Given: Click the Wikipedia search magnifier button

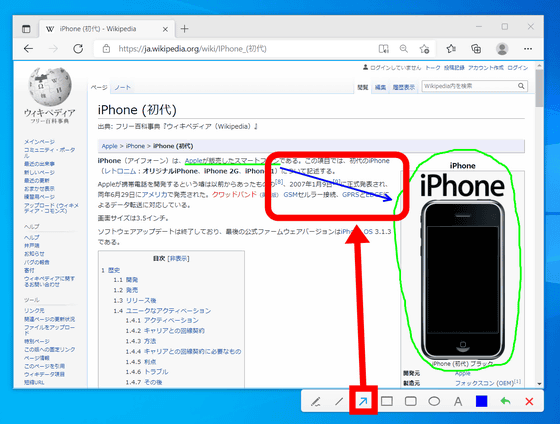Looking at the screenshot, I should coord(521,86).
